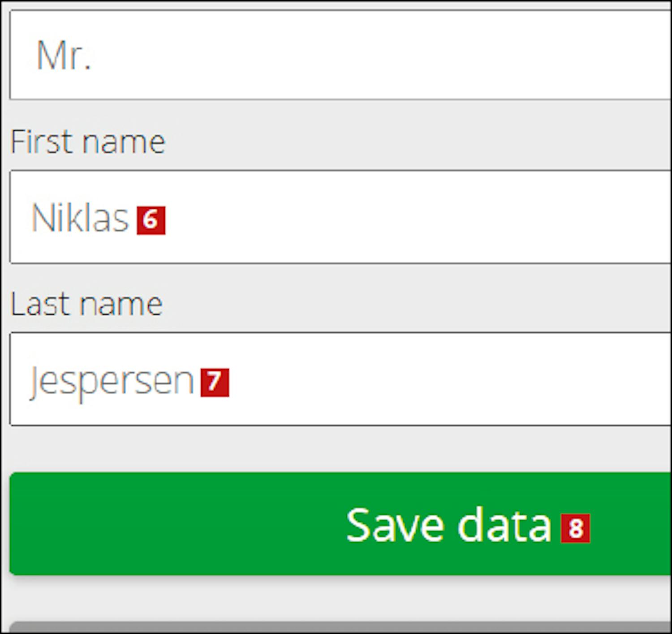
Task: Click the text "Niklas" in the form
Action: (x=80, y=218)
